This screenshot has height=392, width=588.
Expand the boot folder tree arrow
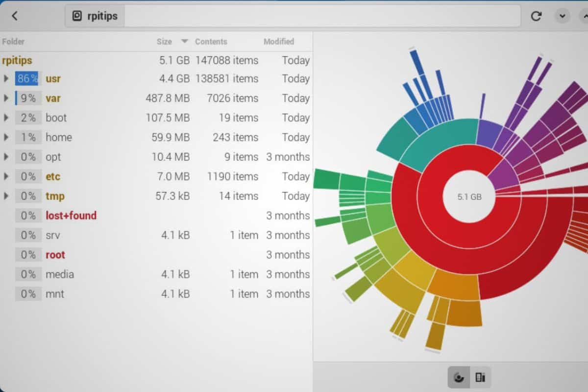(x=6, y=118)
